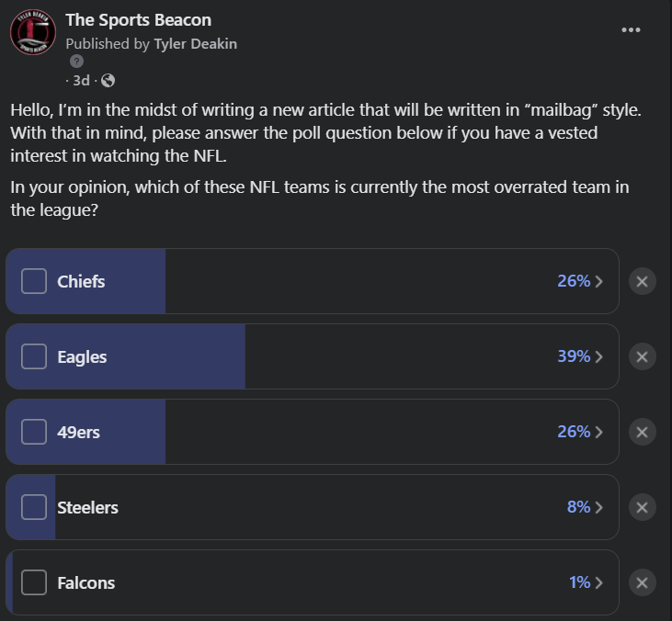This screenshot has width=672, height=621.
Task: Expand Chiefs 26% voter details
Action: (580, 281)
